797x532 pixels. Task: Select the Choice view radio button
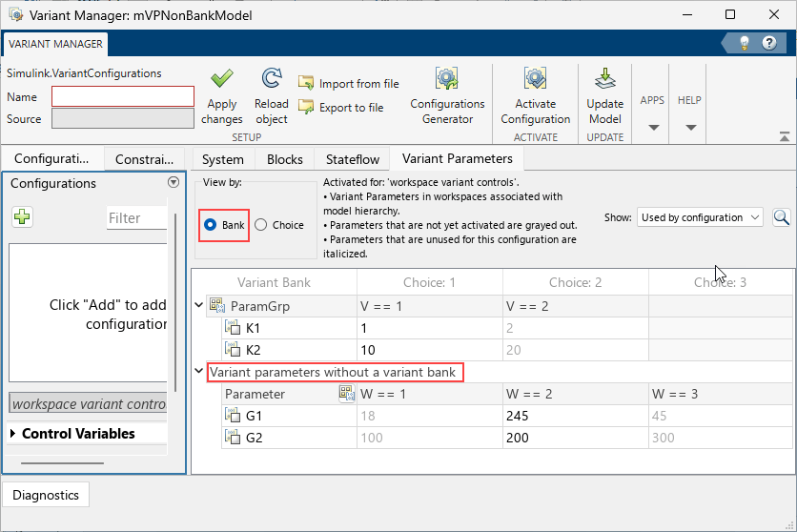click(261, 225)
